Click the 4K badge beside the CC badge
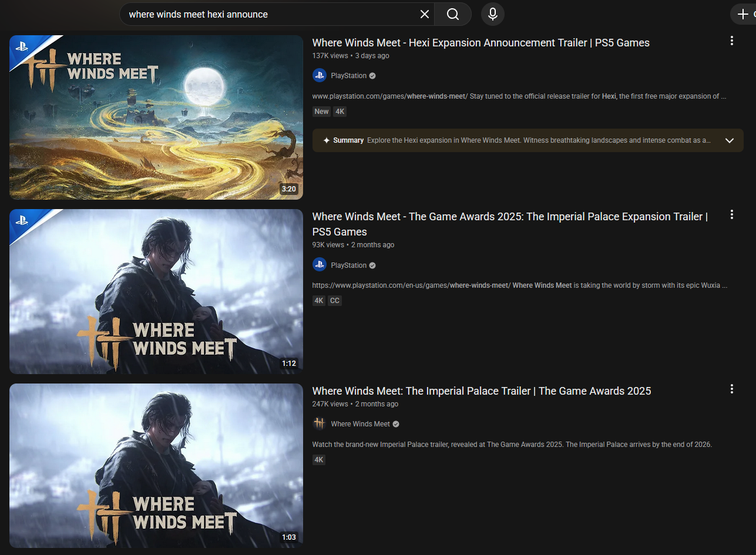756x555 pixels. [x=319, y=301]
